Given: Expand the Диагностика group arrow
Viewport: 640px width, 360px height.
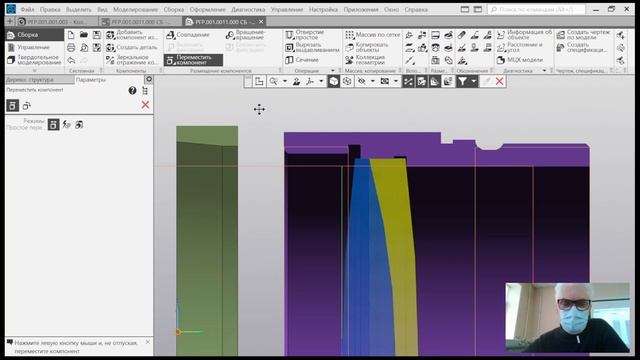Looking at the screenshot, I should point(544,71).
